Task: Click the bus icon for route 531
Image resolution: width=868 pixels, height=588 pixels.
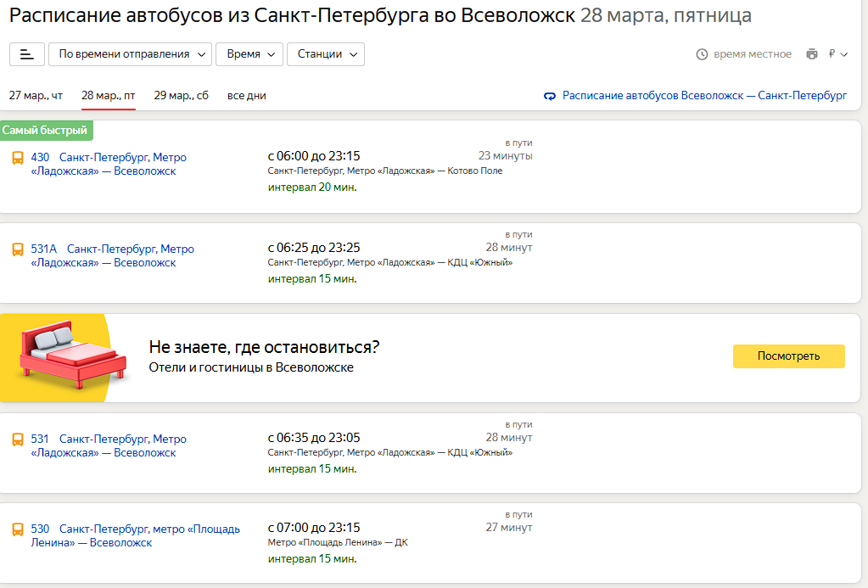Action: click(18, 440)
